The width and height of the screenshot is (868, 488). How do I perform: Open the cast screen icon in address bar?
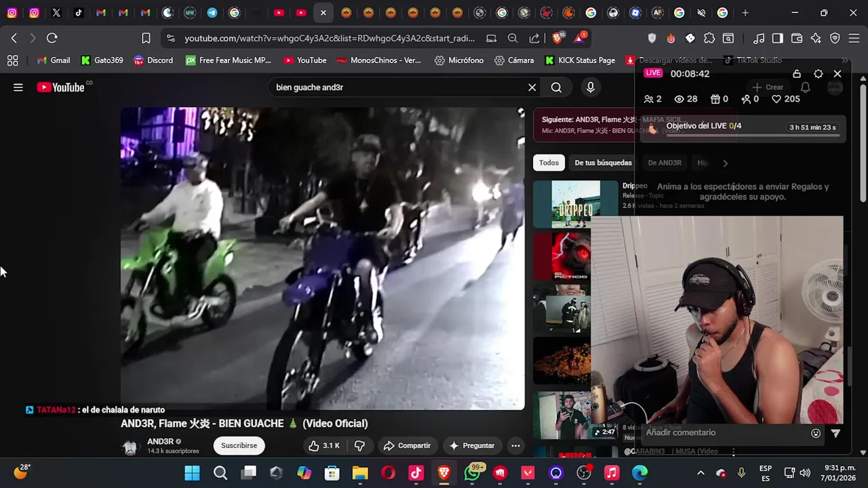click(x=491, y=38)
